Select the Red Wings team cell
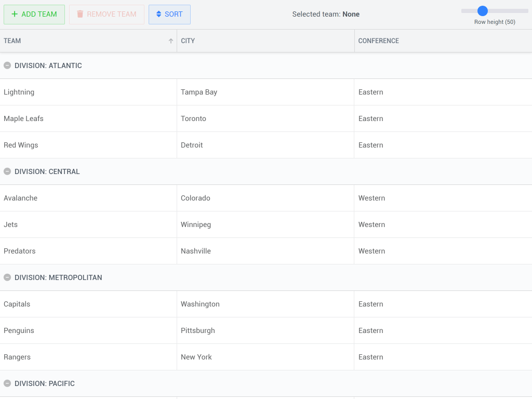Screen dimensions: 532x399 (x=88, y=145)
